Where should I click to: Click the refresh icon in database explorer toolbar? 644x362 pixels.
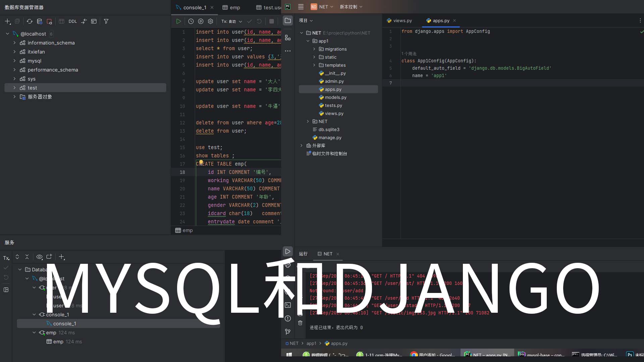pos(30,21)
